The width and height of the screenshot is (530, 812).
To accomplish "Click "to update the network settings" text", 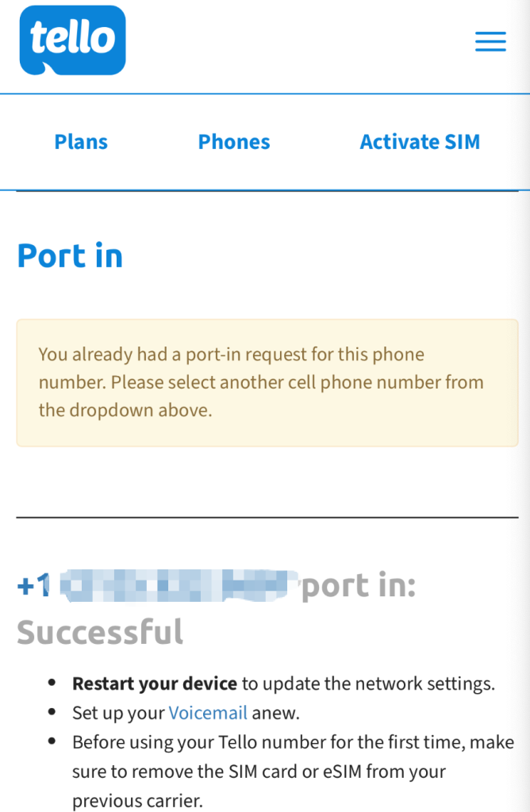I will pyautogui.click(x=368, y=683).
